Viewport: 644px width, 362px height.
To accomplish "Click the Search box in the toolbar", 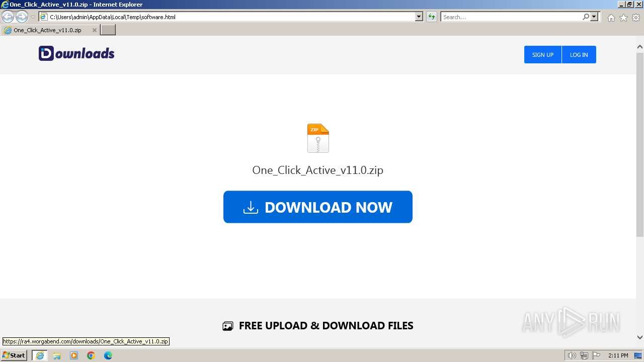I will pos(511,17).
